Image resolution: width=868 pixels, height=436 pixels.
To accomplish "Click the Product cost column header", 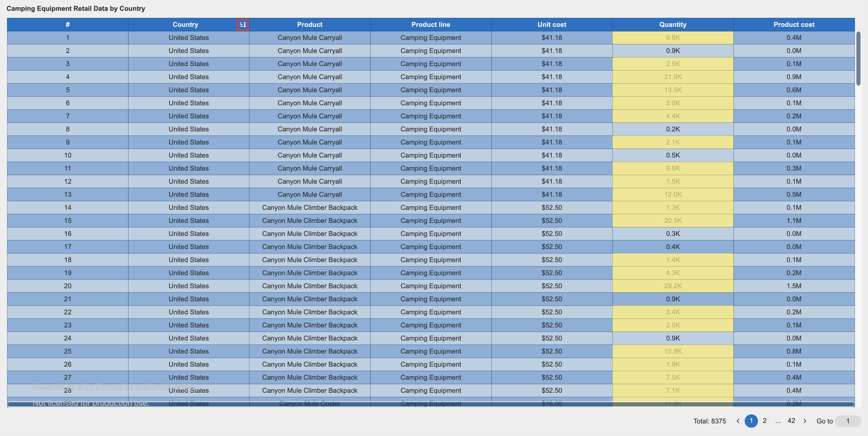I will [794, 25].
